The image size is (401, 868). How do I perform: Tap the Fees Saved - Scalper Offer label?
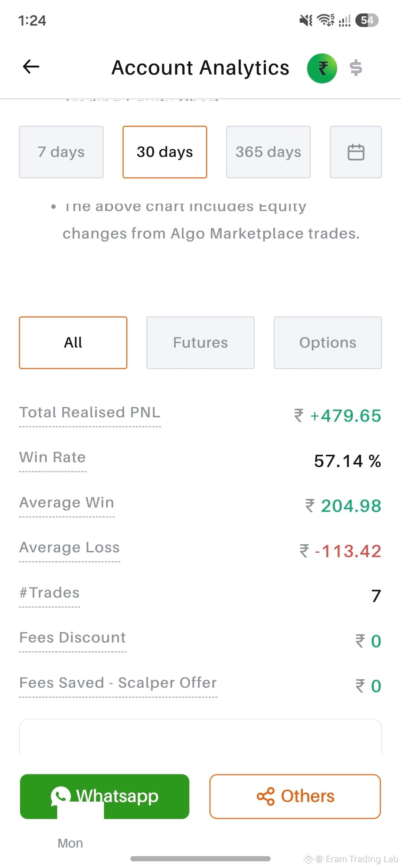click(x=118, y=683)
